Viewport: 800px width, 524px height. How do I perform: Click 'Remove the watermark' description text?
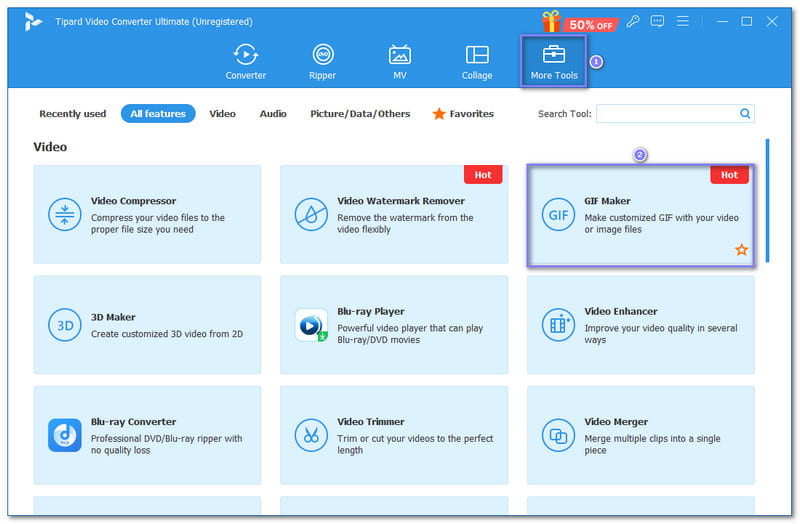click(405, 223)
